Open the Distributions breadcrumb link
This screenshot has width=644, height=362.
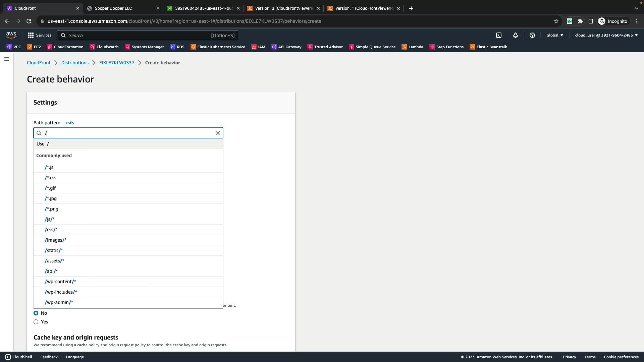75,63
